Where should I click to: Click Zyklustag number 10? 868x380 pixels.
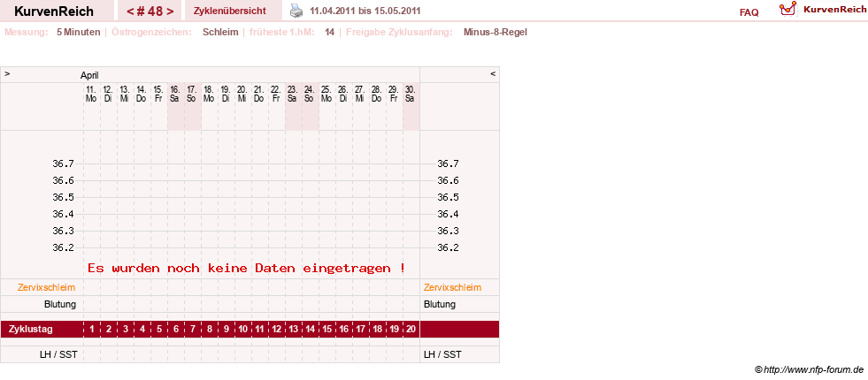tap(242, 329)
